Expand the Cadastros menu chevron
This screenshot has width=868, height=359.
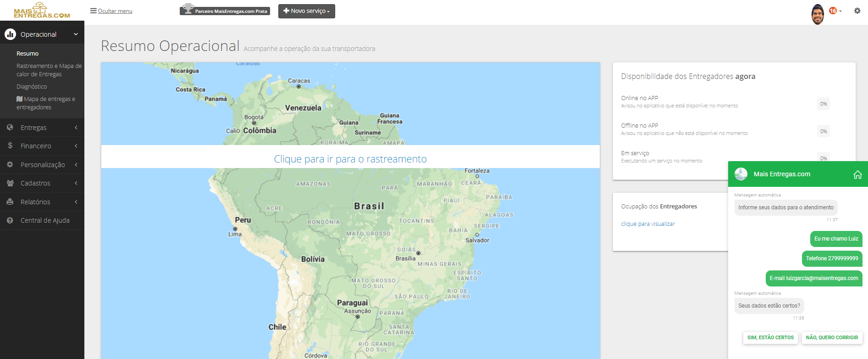(x=76, y=183)
